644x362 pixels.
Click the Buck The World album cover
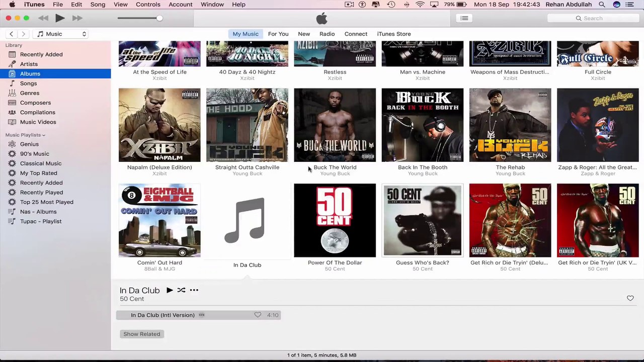335,125
